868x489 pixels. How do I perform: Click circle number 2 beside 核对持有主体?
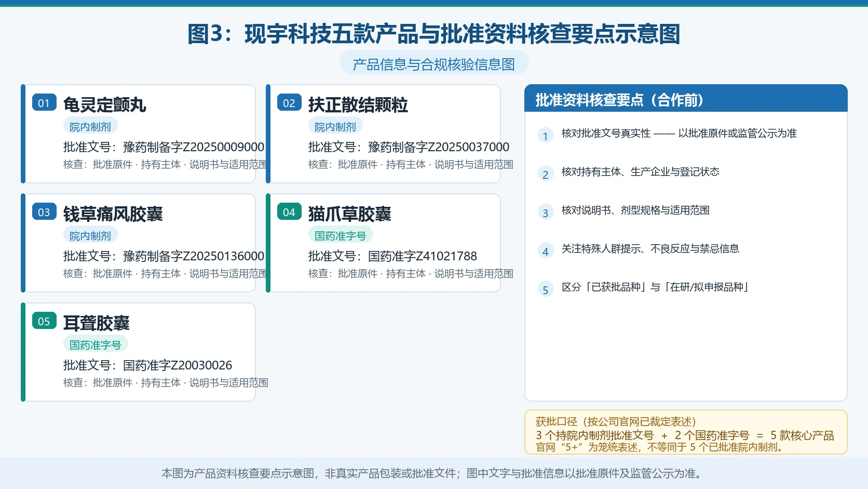point(545,174)
